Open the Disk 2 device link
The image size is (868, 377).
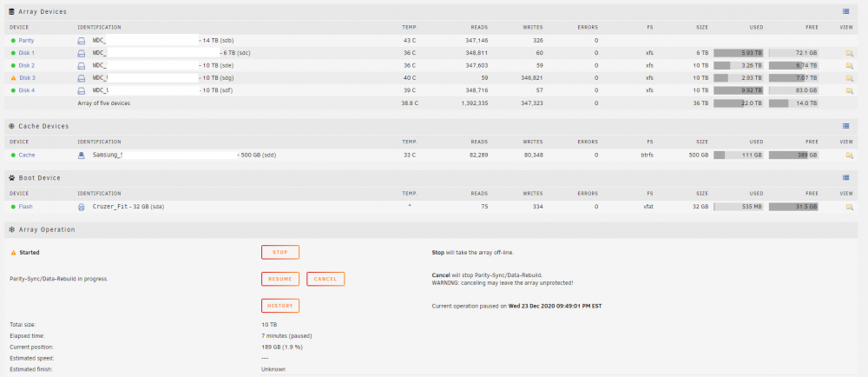click(27, 65)
